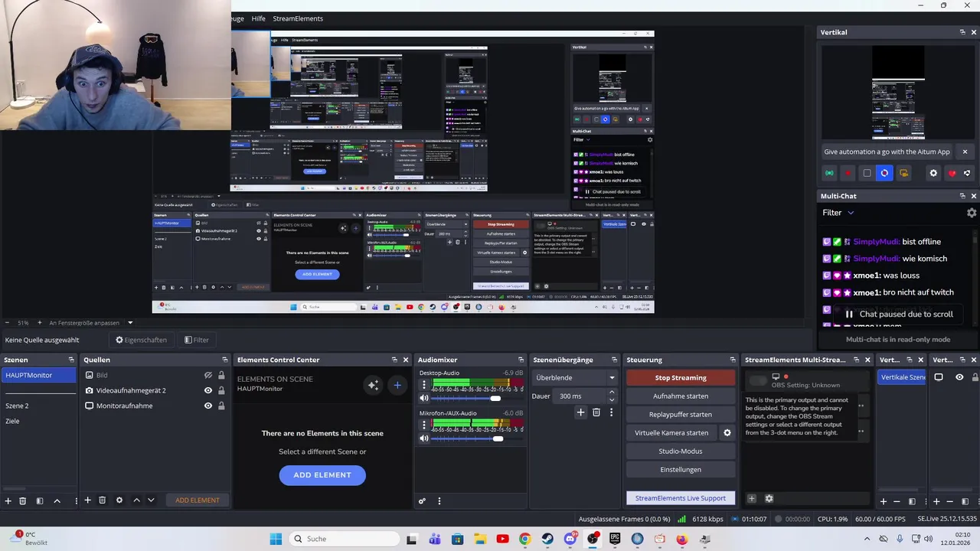Open source properties gear in Quellen toolbar

(119, 500)
